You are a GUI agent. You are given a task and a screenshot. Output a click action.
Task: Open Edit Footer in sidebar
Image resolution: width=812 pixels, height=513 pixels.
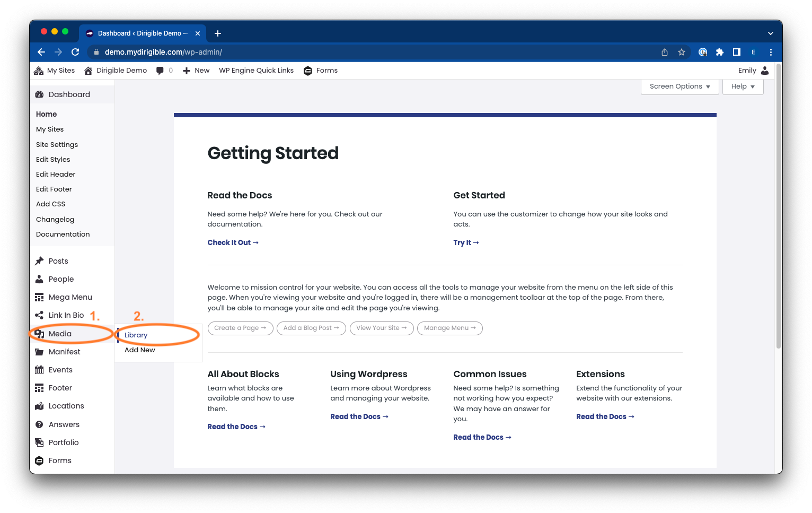point(54,189)
